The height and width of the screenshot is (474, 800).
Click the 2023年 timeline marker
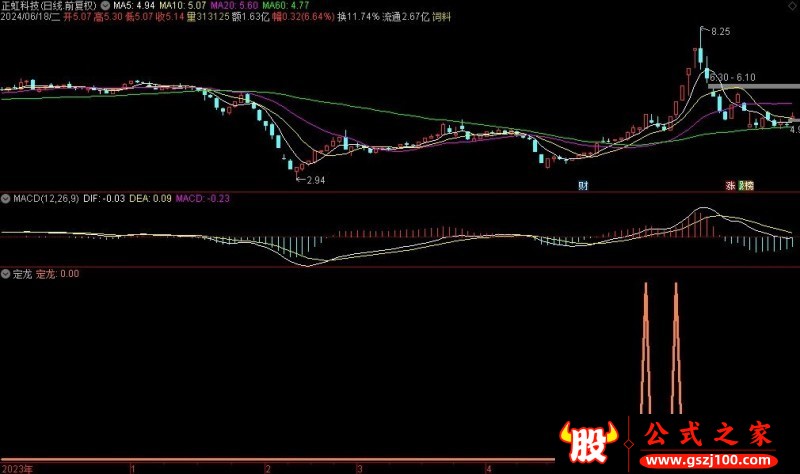pos(17,469)
